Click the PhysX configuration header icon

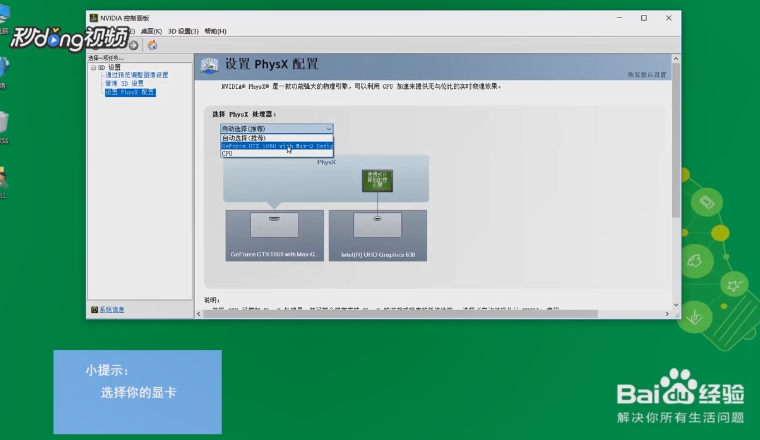click(x=209, y=65)
